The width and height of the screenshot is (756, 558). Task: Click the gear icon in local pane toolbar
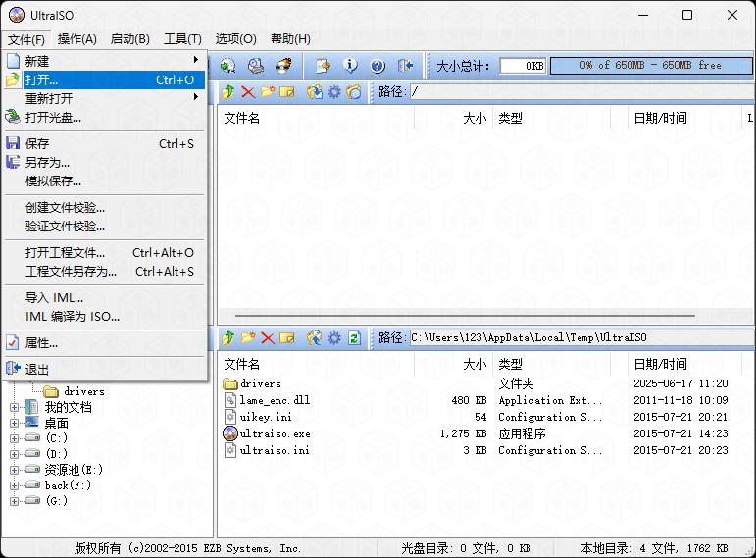[334, 338]
